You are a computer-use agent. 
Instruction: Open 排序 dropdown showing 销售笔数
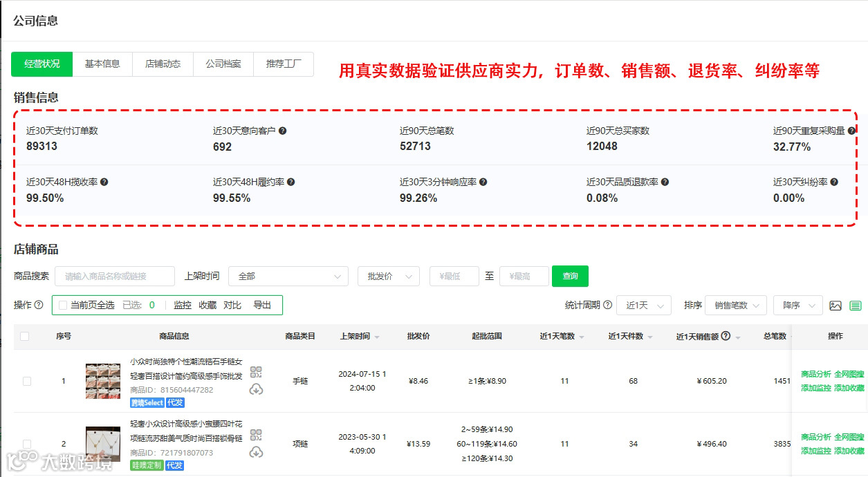[736, 305]
